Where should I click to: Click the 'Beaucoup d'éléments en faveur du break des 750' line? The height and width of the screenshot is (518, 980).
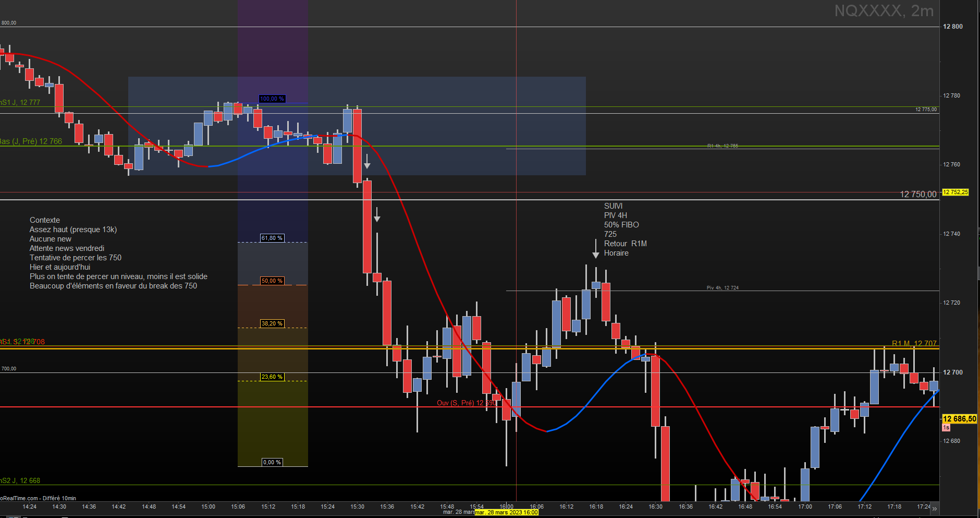click(113, 286)
